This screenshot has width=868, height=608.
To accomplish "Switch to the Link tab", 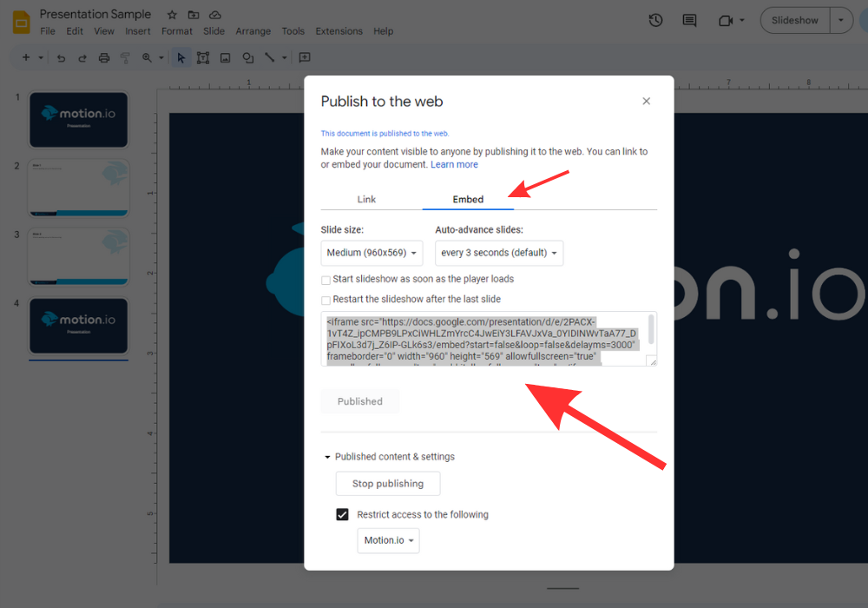I will coord(366,199).
